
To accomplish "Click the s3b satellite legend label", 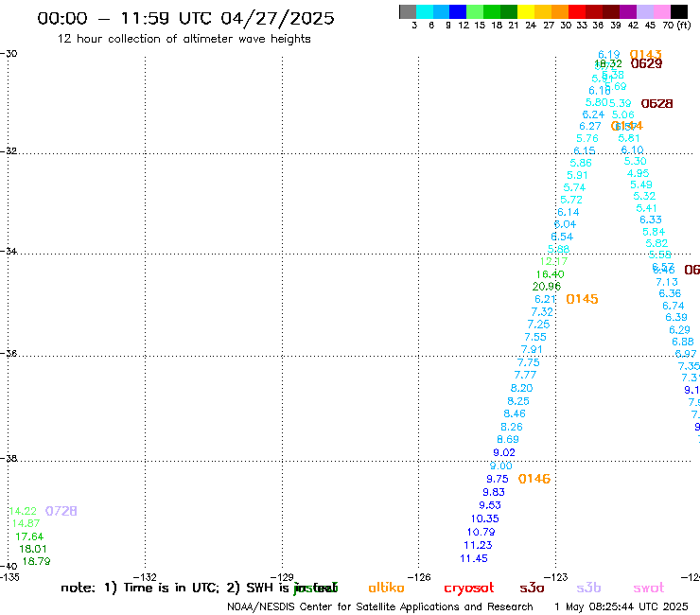I will pos(588,588).
